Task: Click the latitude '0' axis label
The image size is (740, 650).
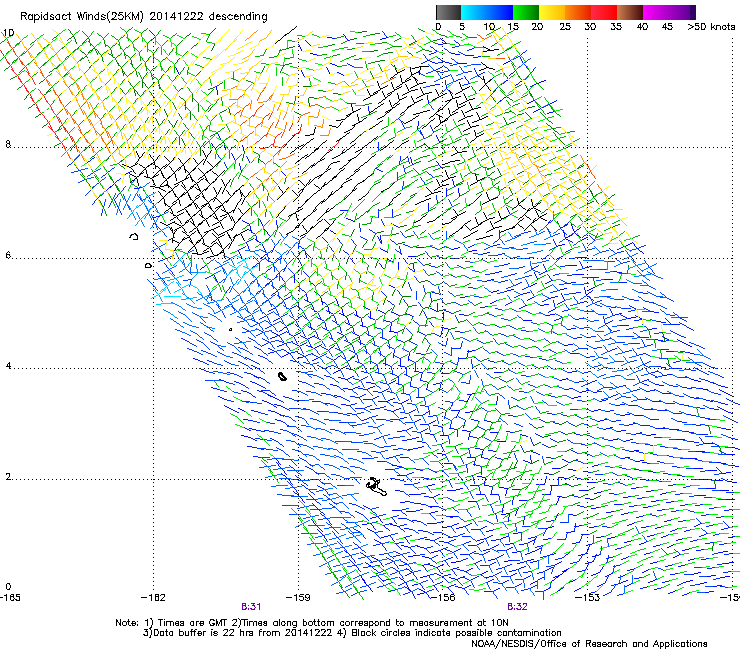Action: click(x=8, y=587)
